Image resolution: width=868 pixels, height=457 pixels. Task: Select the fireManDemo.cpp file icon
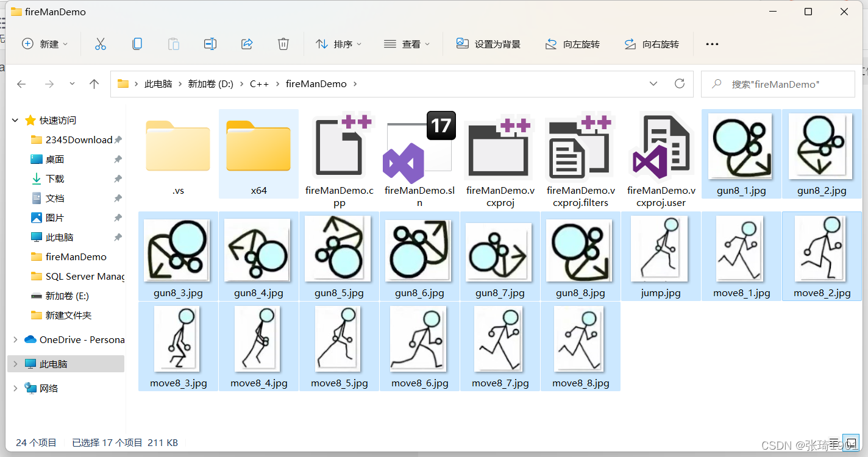pos(340,146)
